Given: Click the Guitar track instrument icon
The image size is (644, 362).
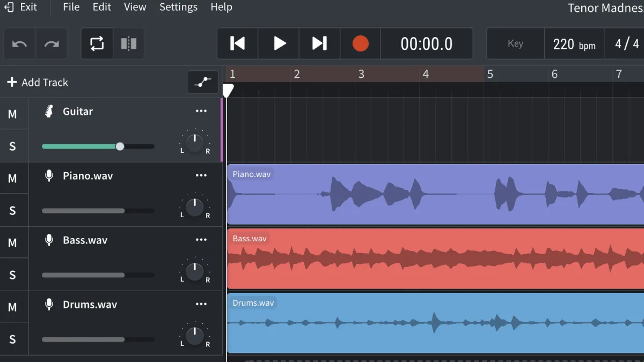Looking at the screenshot, I should click(49, 112).
